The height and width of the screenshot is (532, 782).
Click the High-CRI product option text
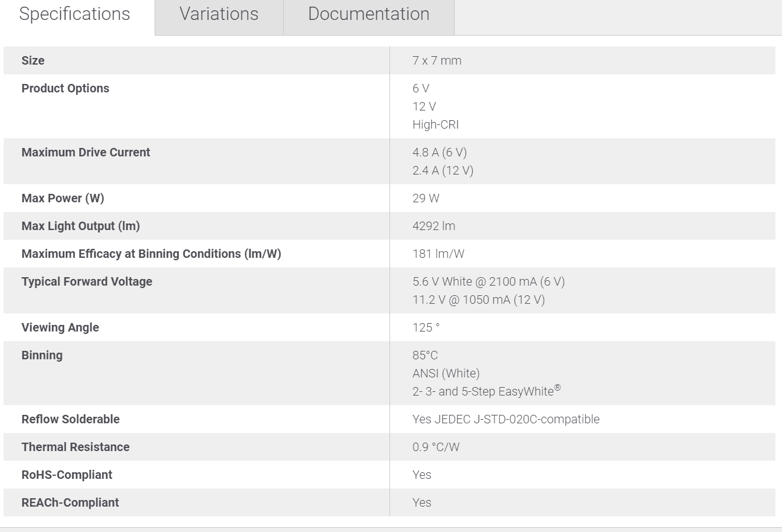click(435, 125)
